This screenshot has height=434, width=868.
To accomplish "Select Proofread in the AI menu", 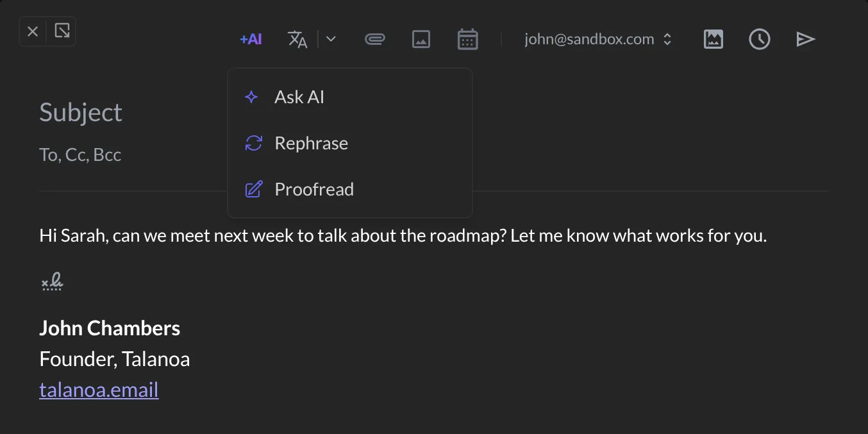I will (350, 189).
